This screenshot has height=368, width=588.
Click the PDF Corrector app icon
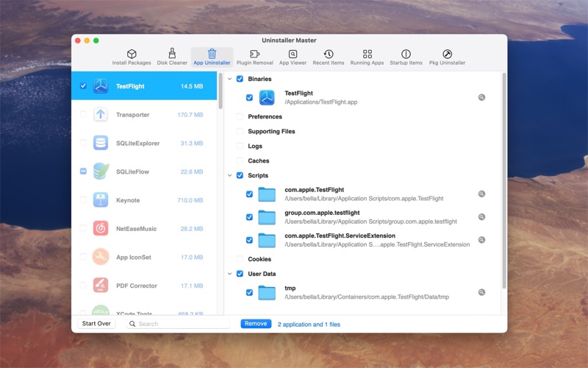[101, 286]
